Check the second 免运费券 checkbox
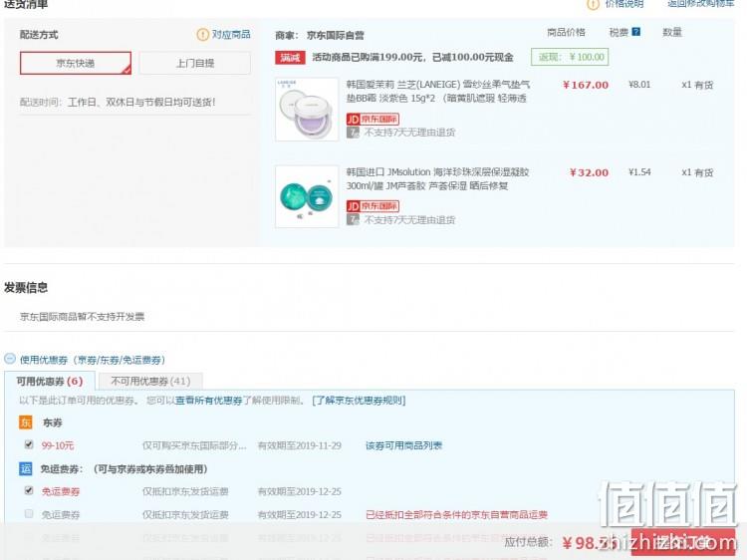This screenshot has height=560, width=747. (x=29, y=514)
